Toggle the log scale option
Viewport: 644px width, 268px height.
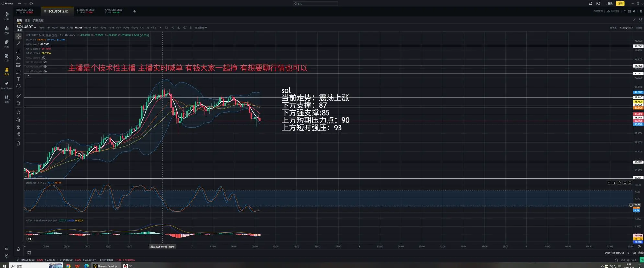(634, 253)
